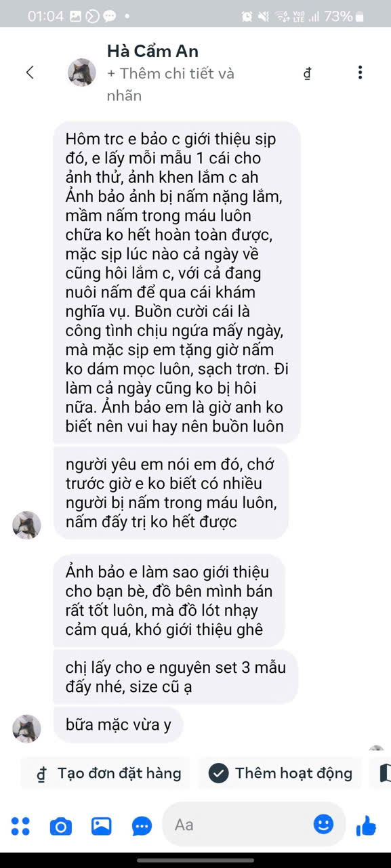The width and height of the screenshot is (391, 868).
Task: Select message 'chị lấy cho e nguyên set'
Action: coord(176,677)
